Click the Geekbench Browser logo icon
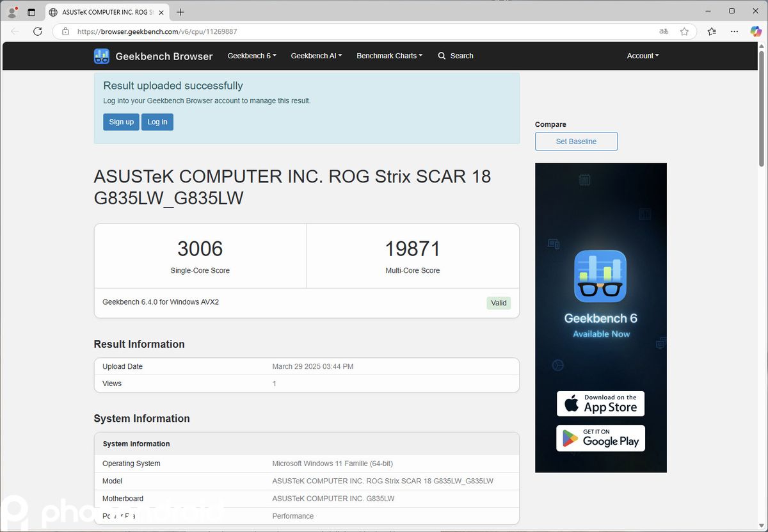The width and height of the screenshot is (768, 532). pos(102,56)
